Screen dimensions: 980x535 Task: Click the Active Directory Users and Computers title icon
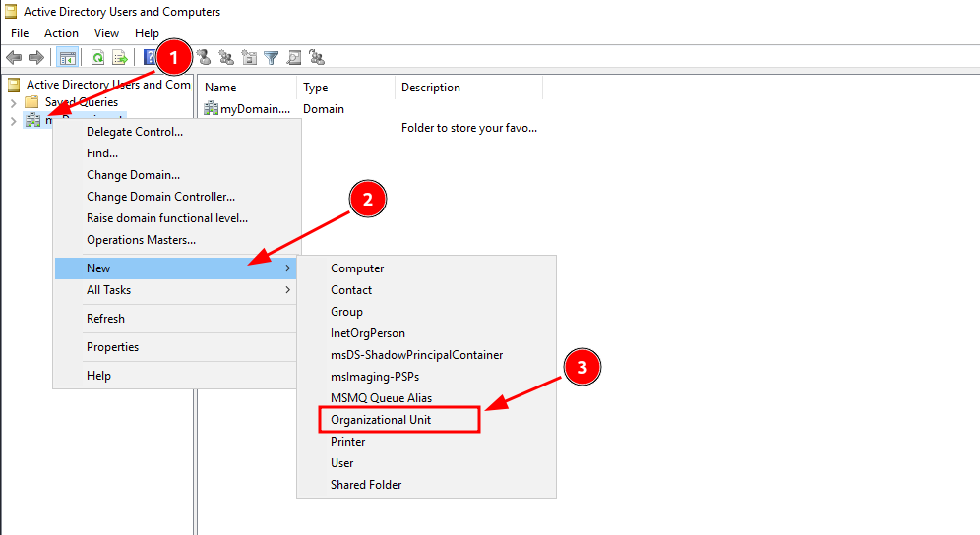click(11, 11)
